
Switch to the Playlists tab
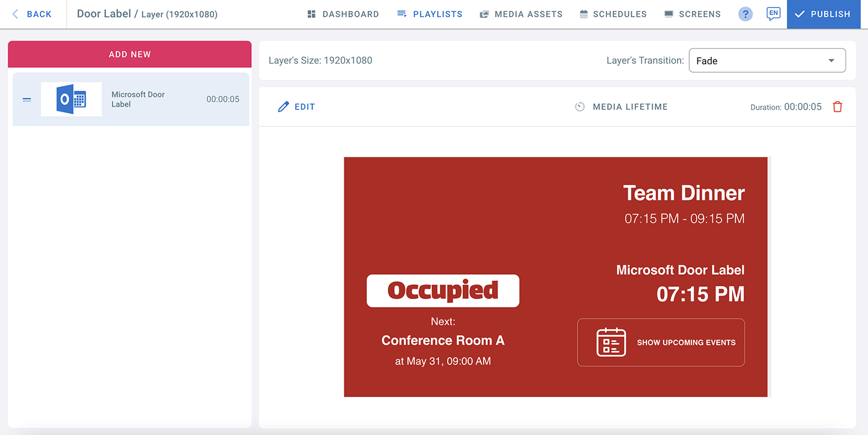430,14
